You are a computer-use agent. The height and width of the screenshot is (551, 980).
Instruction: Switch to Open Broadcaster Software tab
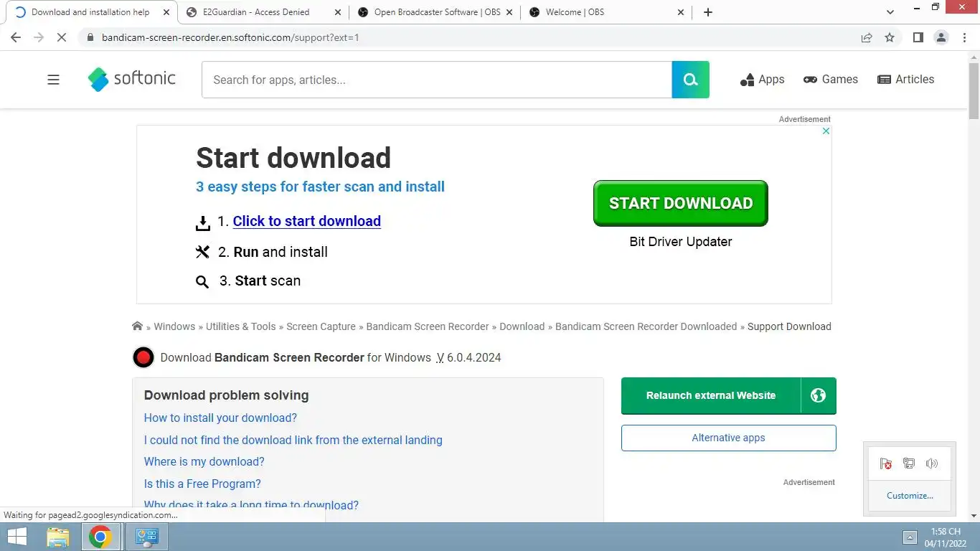click(x=436, y=12)
